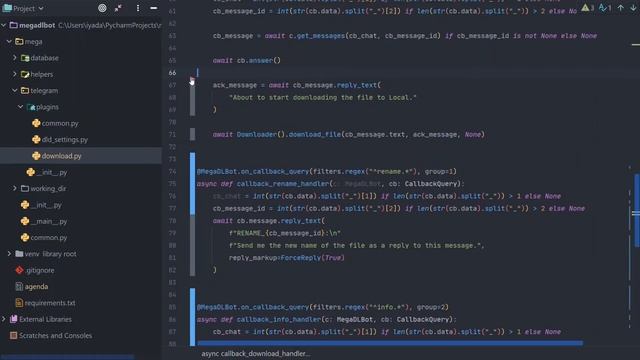Click the database folder icon
Viewport: 640px width, 360px height.
25,58
